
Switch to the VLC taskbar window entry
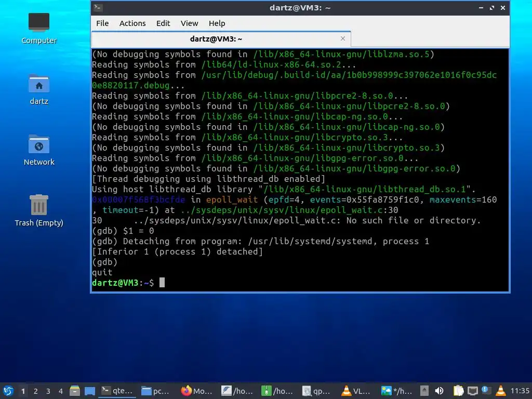[x=356, y=391]
